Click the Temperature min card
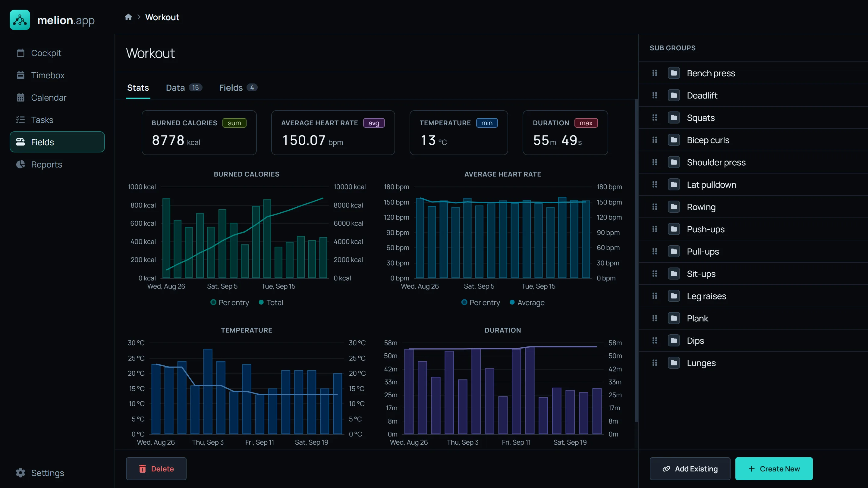This screenshot has height=488, width=868. pos(459,133)
